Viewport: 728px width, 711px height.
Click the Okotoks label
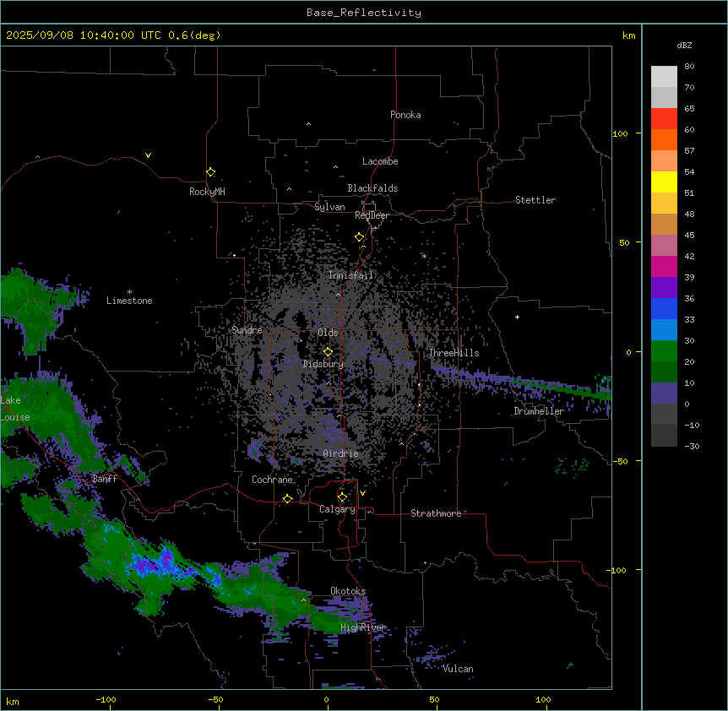pyautogui.click(x=348, y=591)
